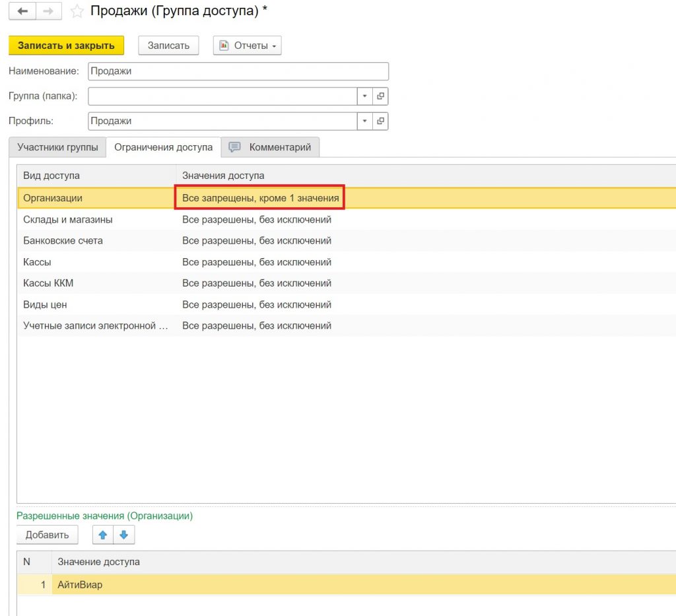
Task: Click into the Профиль input field
Action: point(223,121)
